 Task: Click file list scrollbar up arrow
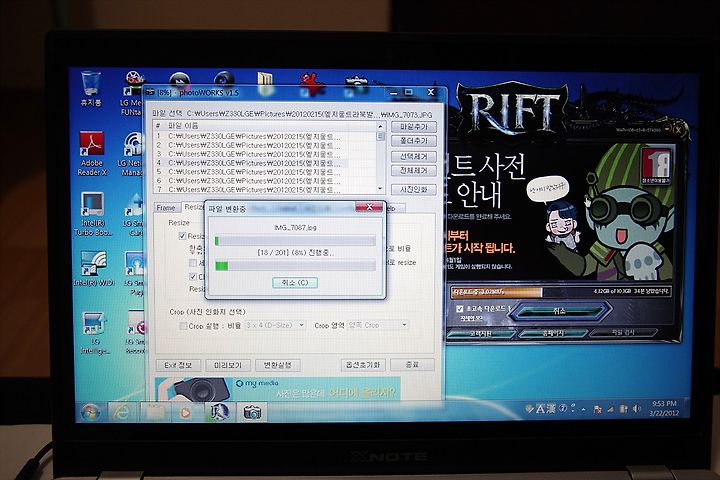tap(380, 126)
